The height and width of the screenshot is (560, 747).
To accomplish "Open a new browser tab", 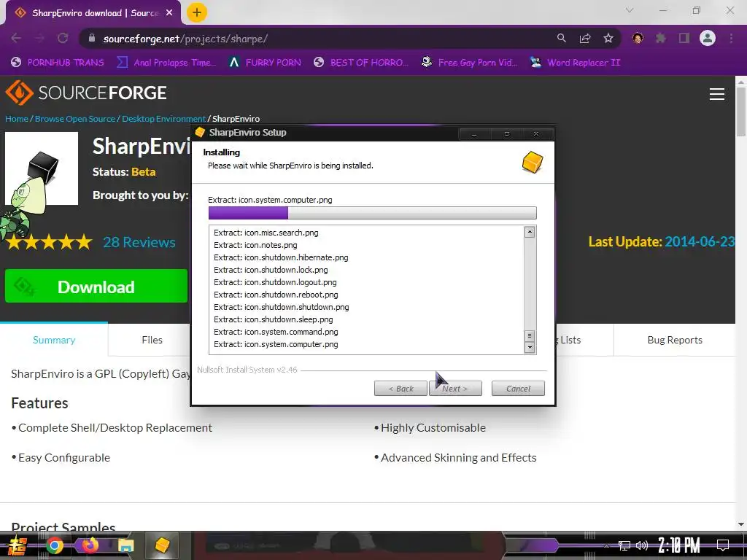I will pos(196,12).
